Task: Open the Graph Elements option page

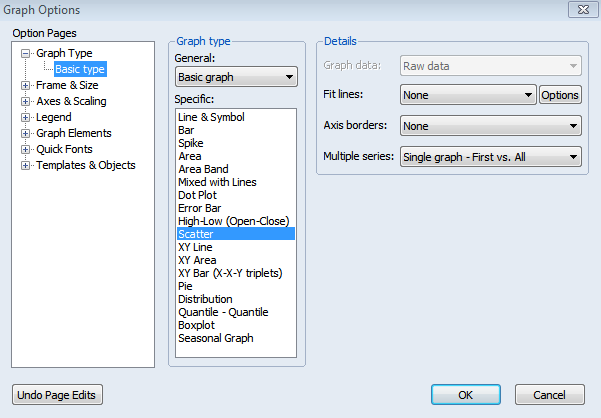Action: 73,133
